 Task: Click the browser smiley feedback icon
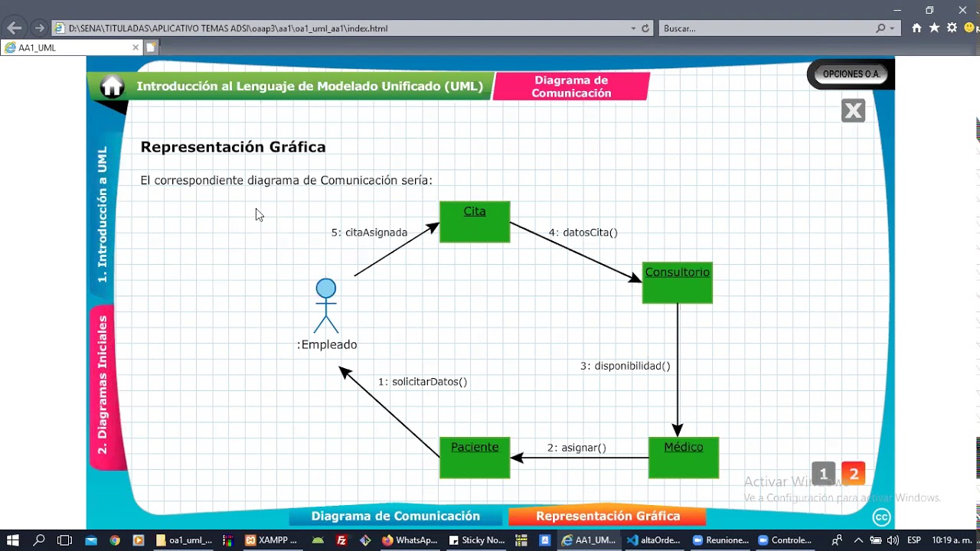(x=970, y=28)
